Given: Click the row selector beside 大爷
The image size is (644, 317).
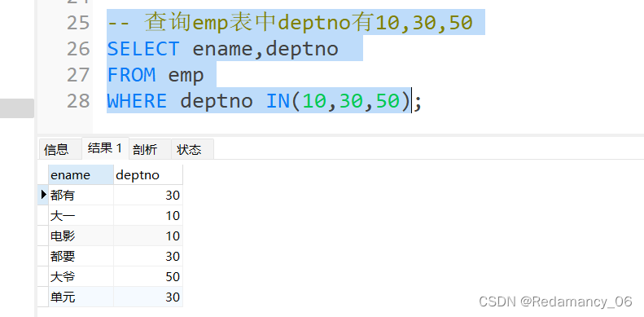Looking at the screenshot, I should (x=42, y=276).
